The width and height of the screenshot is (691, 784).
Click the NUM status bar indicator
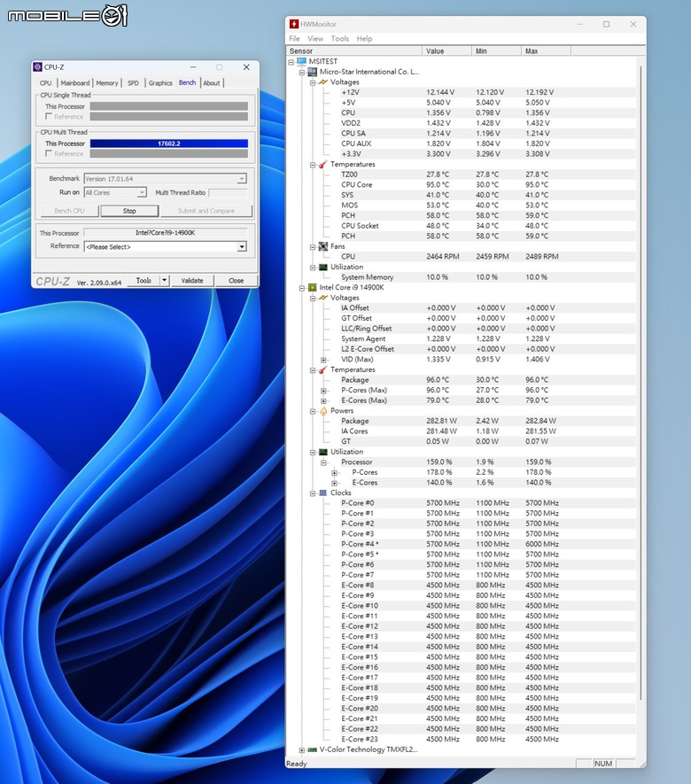pyautogui.click(x=603, y=764)
